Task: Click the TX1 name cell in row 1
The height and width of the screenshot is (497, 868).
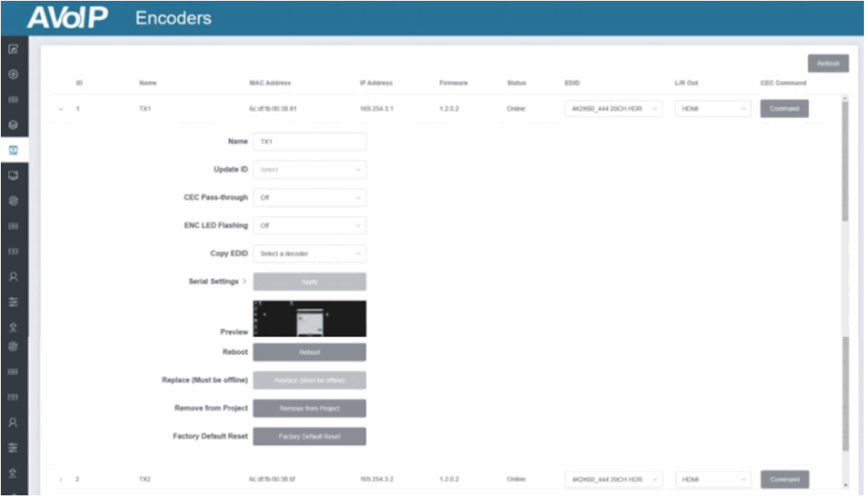Action: (x=145, y=109)
